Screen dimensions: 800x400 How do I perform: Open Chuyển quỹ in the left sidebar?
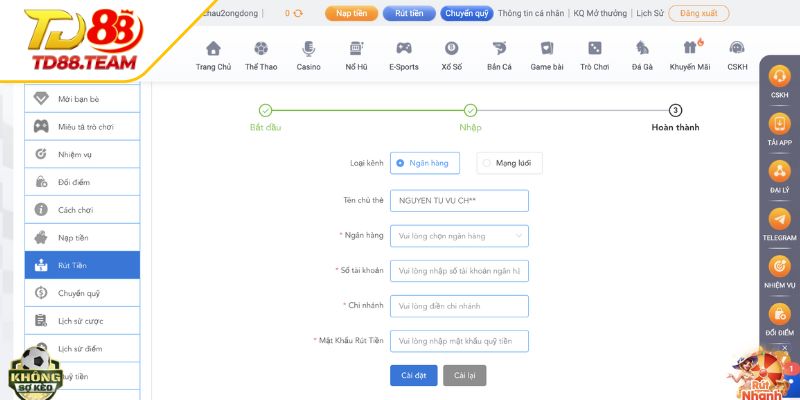(x=80, y=293)
